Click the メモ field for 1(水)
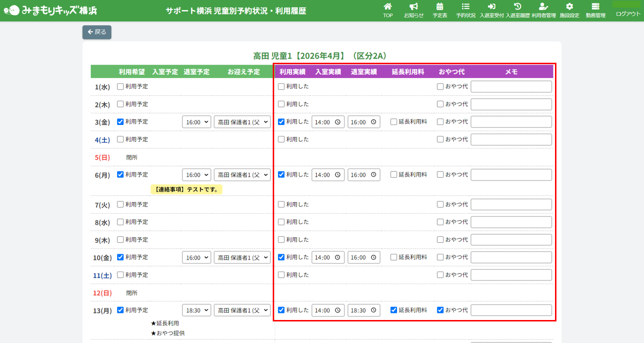 pyautogui.click(x=511, y=87)
